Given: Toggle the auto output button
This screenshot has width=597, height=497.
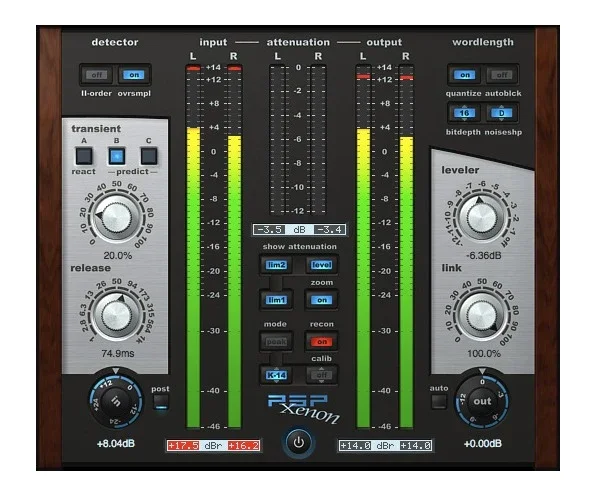Looking at the screenshot, I should [439, 401].
